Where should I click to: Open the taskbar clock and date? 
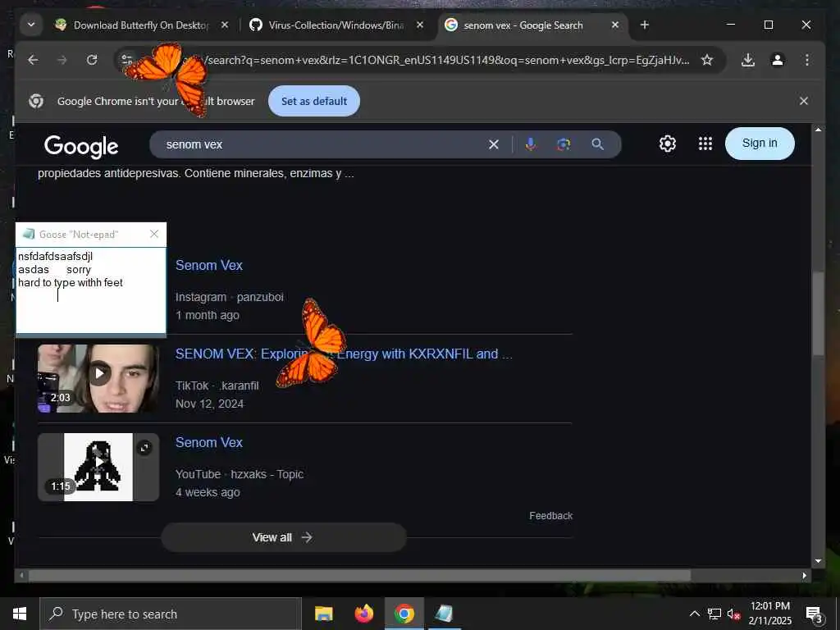click(x=769, y=614)
